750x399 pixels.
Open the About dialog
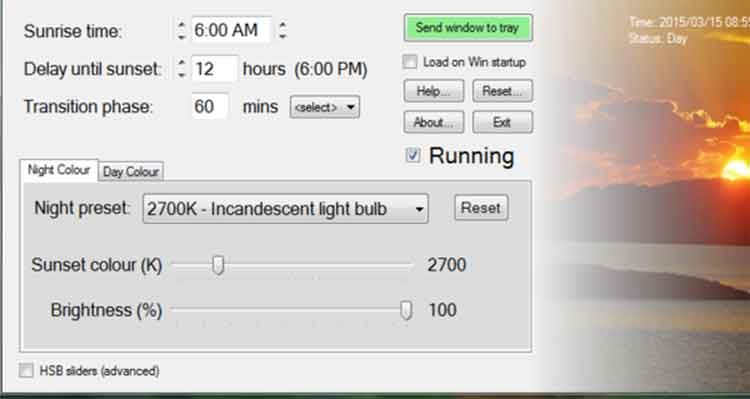pos(433,122)
